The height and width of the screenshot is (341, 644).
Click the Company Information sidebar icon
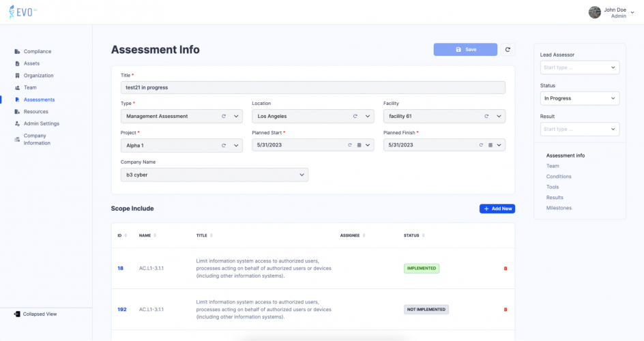pyautogui.click(x=17, y=140)
